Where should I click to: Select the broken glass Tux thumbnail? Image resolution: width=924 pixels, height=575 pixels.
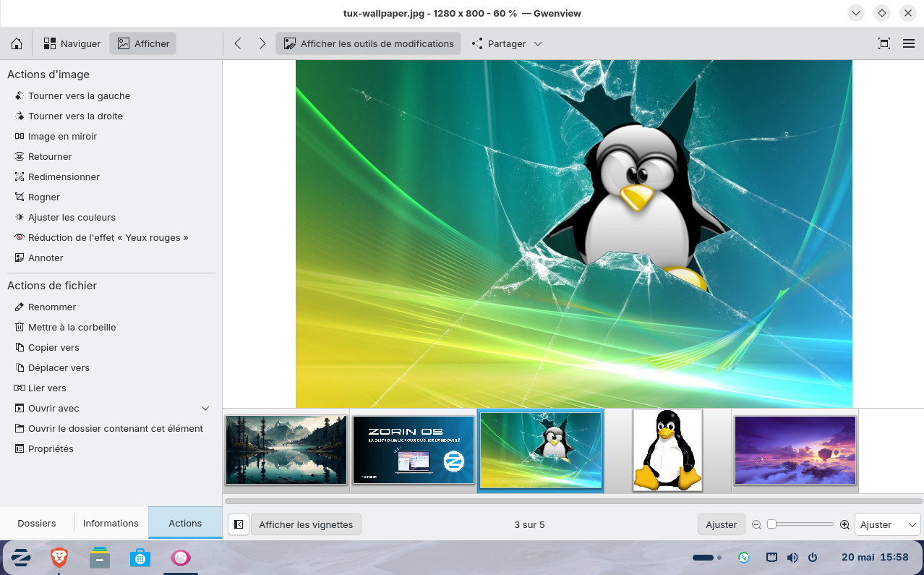coord(541,450)
